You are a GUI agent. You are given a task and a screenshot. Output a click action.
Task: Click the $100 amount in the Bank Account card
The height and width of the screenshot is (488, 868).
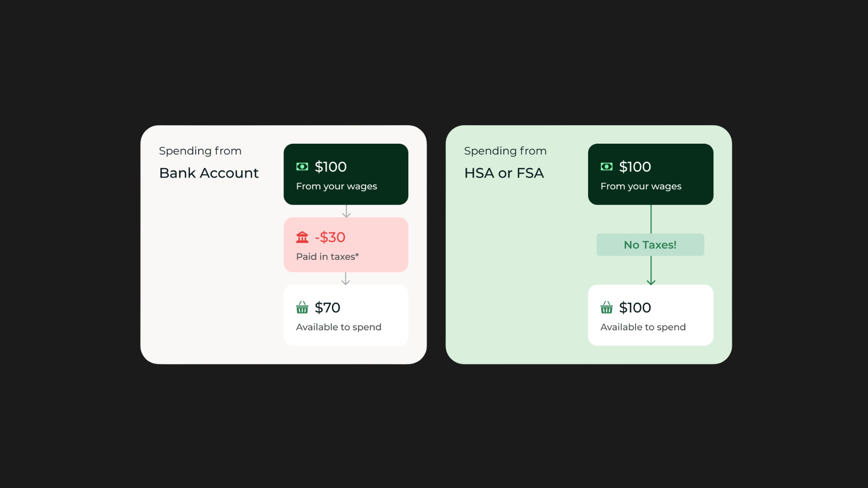click(330, 167)
